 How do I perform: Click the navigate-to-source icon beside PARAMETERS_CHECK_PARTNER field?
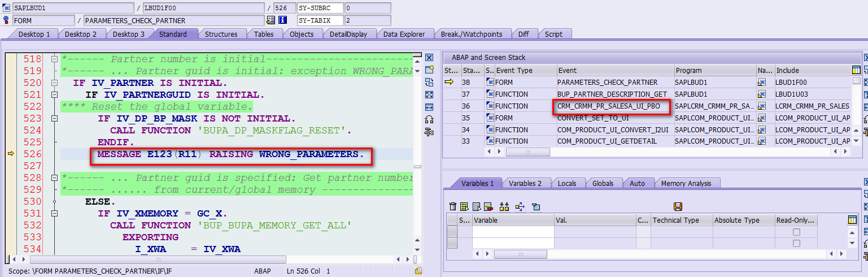[x=271, y=20]
